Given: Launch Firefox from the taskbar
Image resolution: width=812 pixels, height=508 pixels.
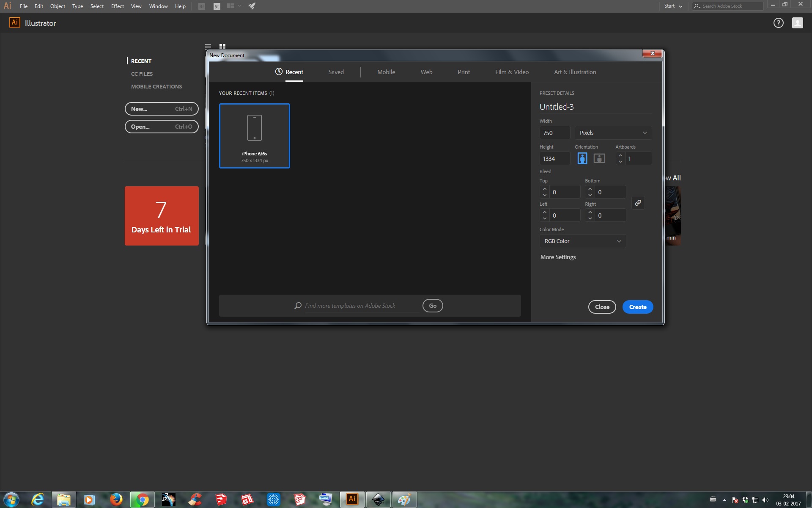Looking at the screenshot, I should [x=116, y=500].
